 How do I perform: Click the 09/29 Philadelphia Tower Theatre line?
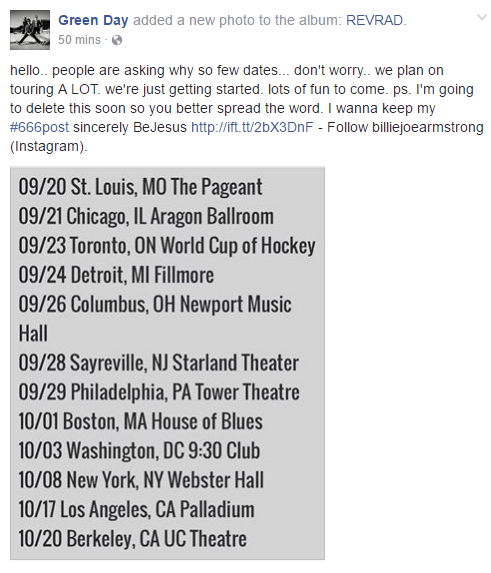click(159, 392)
